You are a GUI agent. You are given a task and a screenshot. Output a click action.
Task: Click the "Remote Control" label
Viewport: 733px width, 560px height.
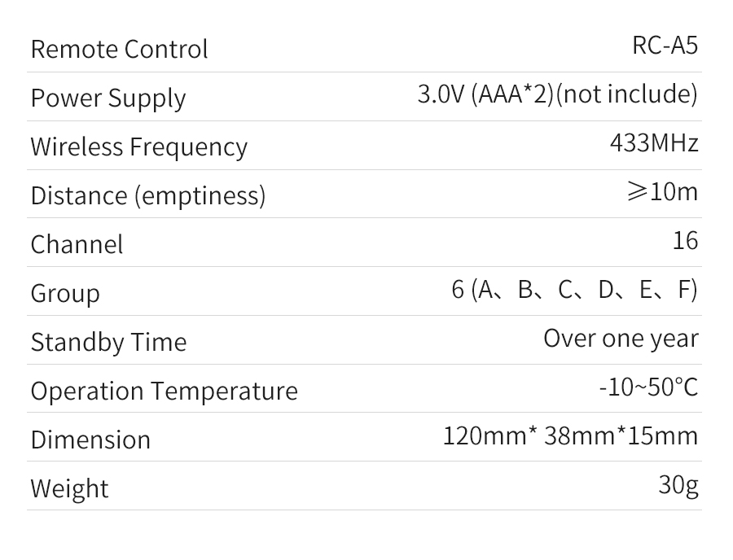pyautogui.click(x=119, y=49)
